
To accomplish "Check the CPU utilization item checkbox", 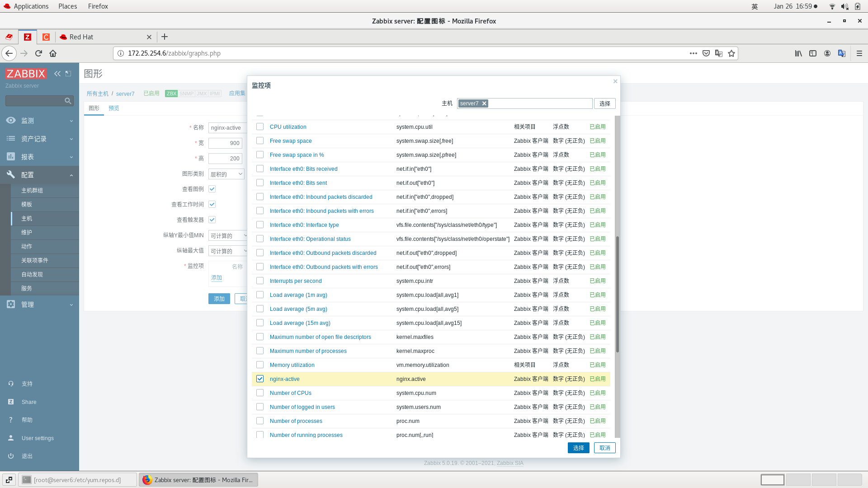I will (x=260, y=127).
